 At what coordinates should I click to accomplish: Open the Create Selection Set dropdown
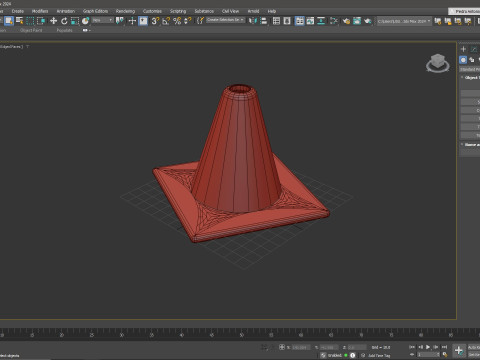click(226, 20)
